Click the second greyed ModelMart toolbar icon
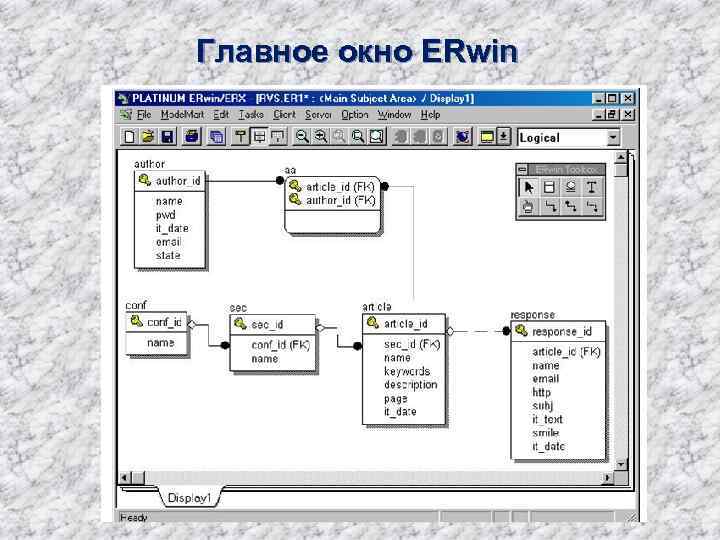 click(420, 137)
